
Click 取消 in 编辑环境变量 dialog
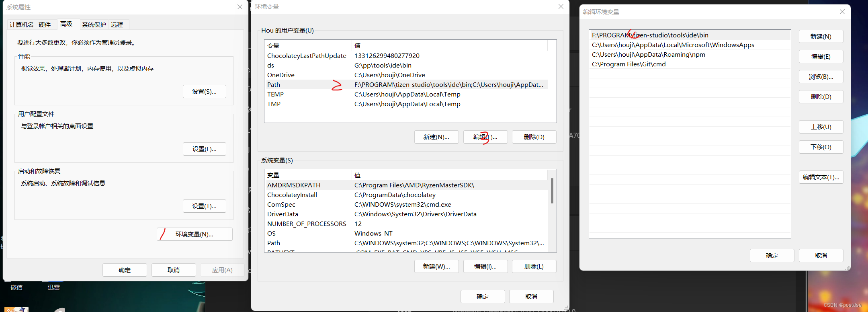click(x=821, y=256)
